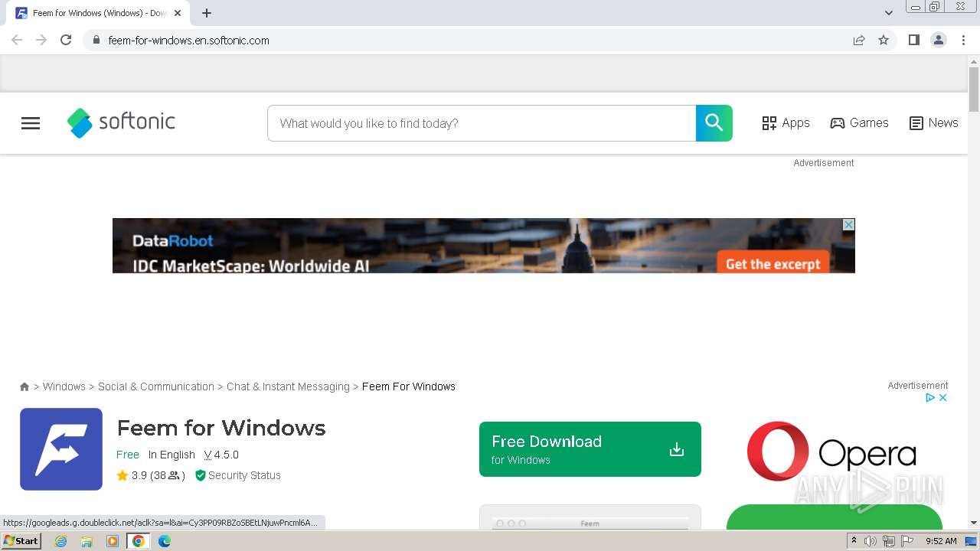Click the 'Feem for Windows' heading
The width and height of the screenshot is (980, 551).
[x=221, y=428]
